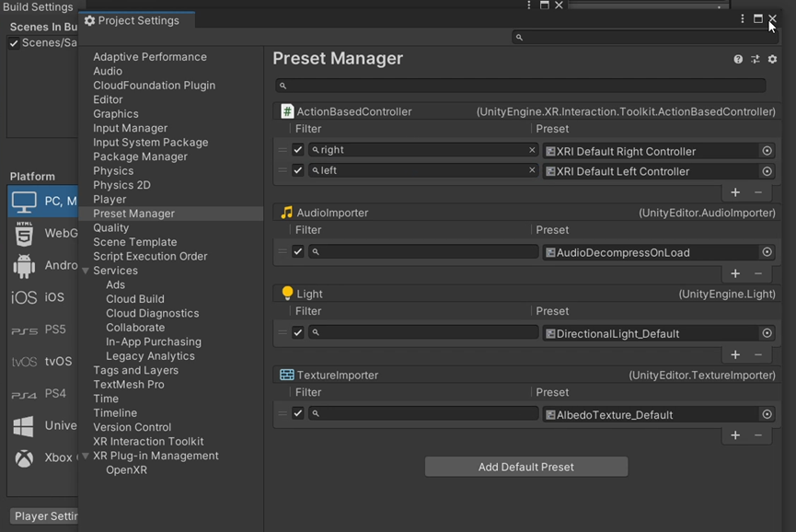
Task: Open the Preset Manager gear menu
Action: click(x=772, y=60)
